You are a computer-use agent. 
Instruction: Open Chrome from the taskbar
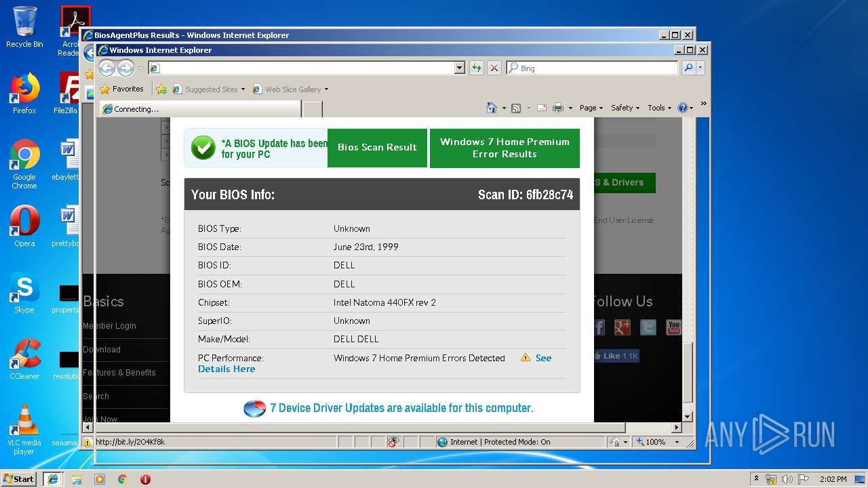click(x=123, y=479)
